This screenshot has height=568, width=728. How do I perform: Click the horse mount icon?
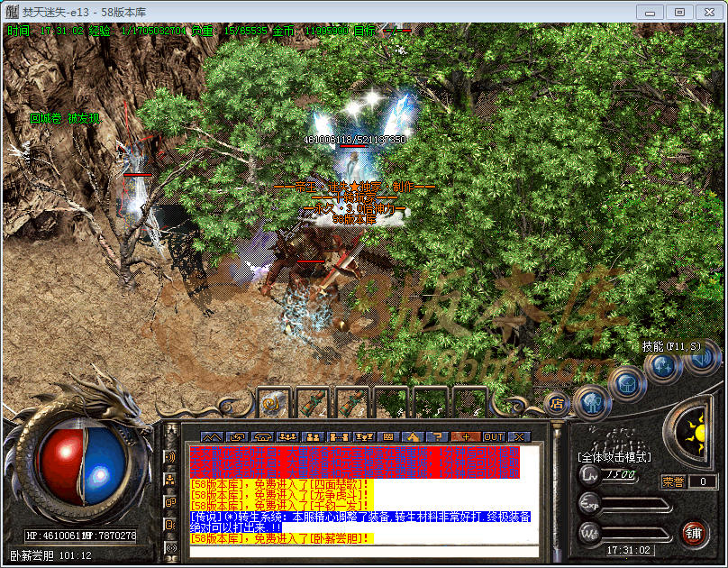coord(414,437)
